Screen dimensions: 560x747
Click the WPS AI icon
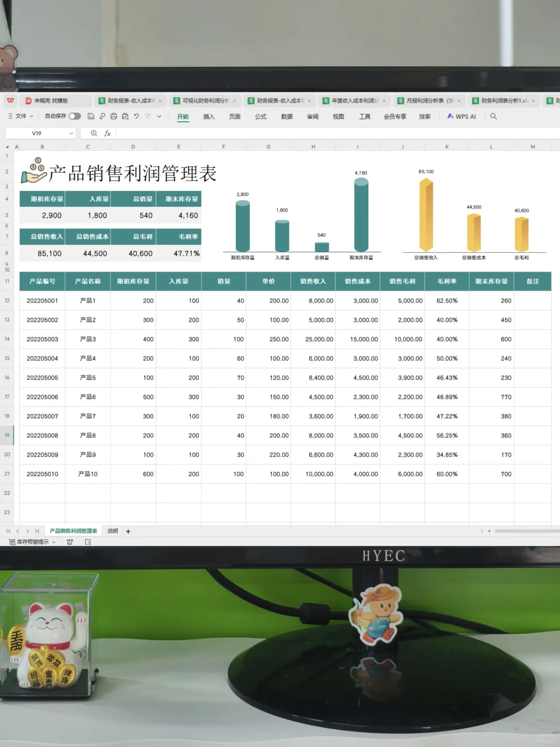451,116
